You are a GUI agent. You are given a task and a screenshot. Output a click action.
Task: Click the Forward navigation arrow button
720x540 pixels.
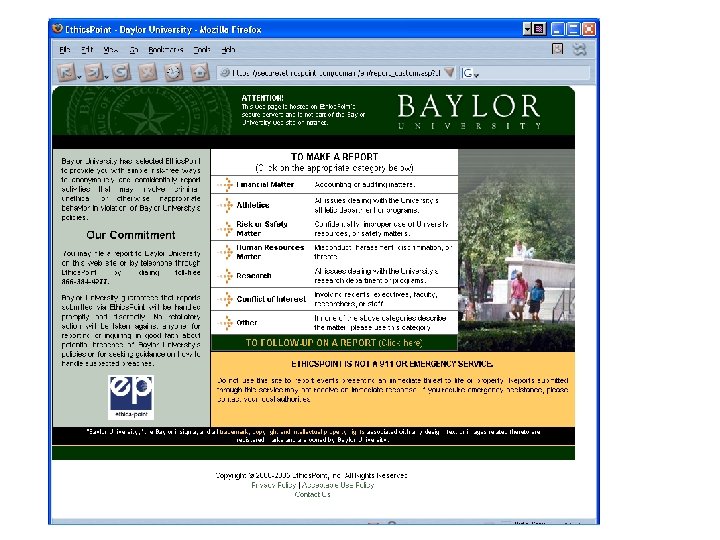click(94, 72)
